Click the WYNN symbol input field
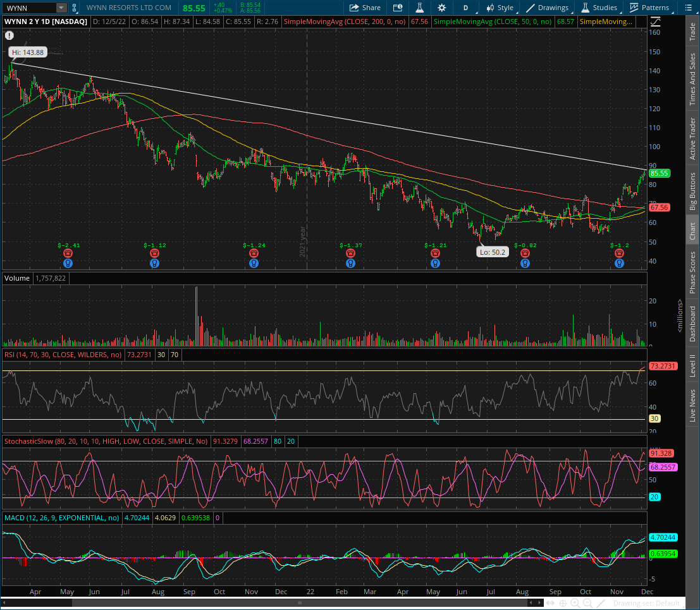Image resolution: width=700 pixels, height=610 pixels. tap(30, 8)
